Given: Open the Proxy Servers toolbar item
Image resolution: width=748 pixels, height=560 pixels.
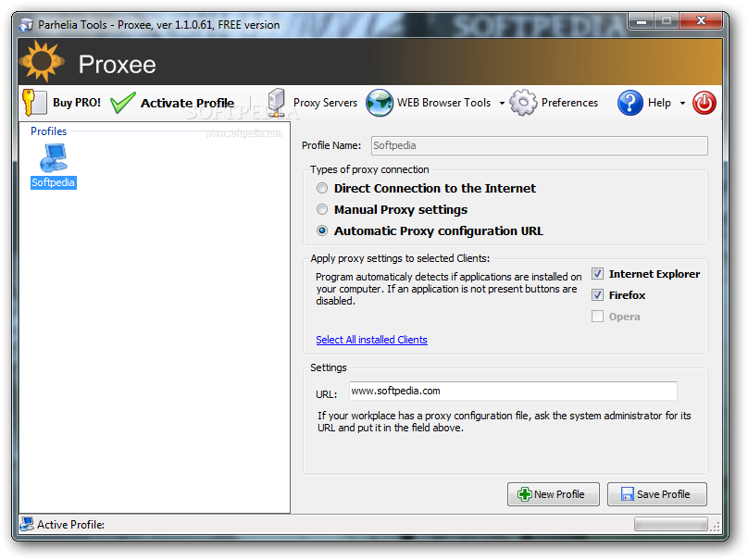Looking at the screenshot, I should 325,103.
